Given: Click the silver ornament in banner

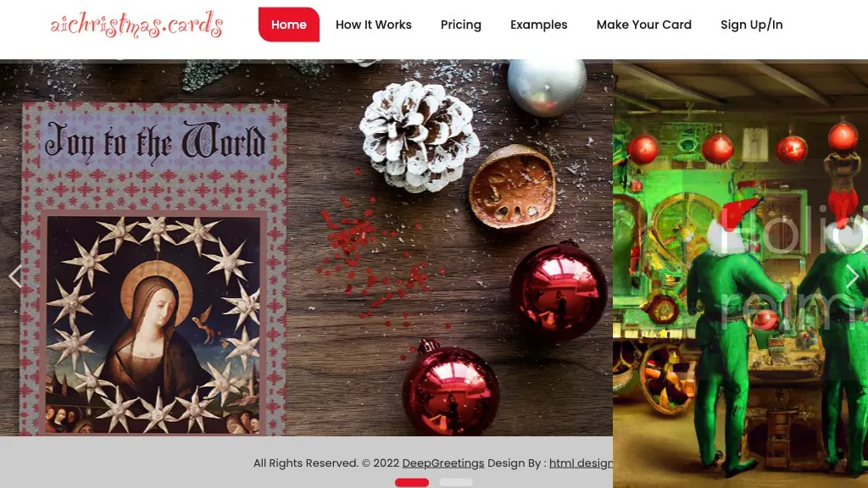Looking at the screenshot, I should pos(547,87).
